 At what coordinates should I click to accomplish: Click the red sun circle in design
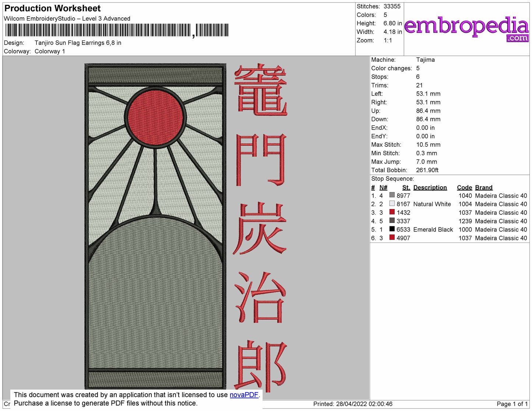[155, 117]
